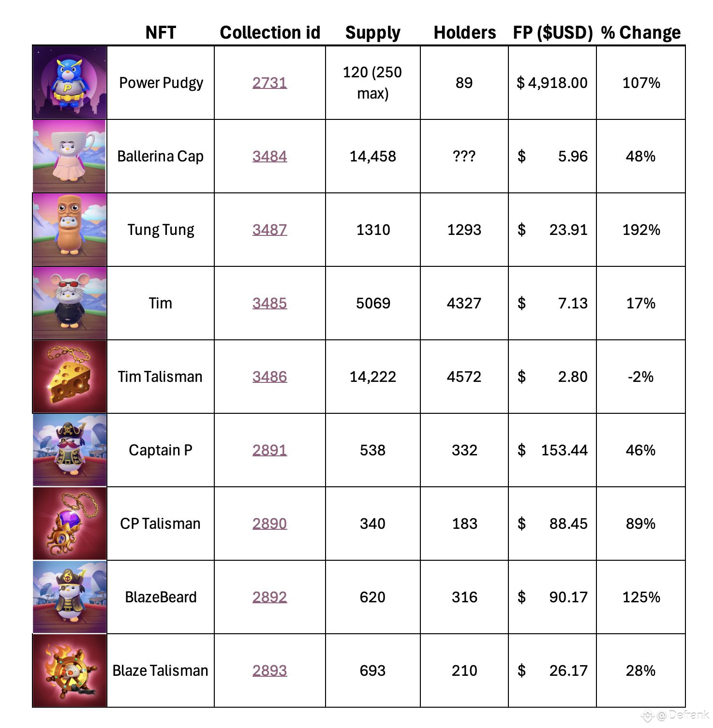Open collection id link 3484

coord(269,156)
